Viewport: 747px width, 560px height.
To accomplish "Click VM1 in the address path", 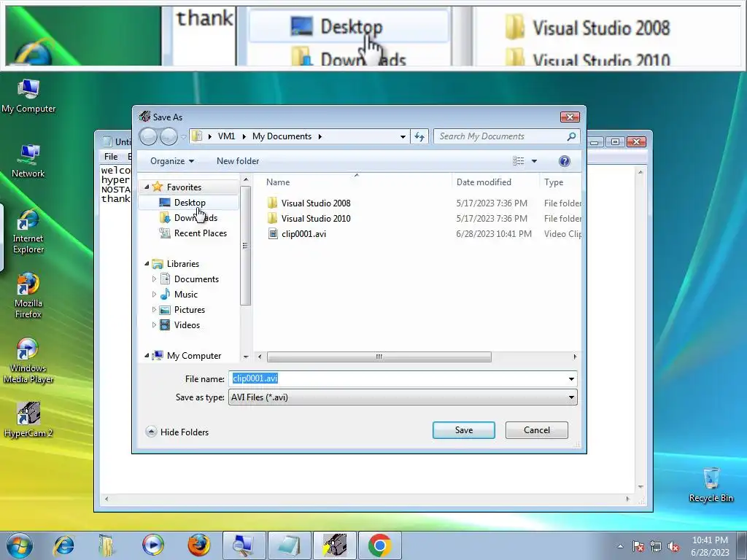I will (x=226, y=136).
